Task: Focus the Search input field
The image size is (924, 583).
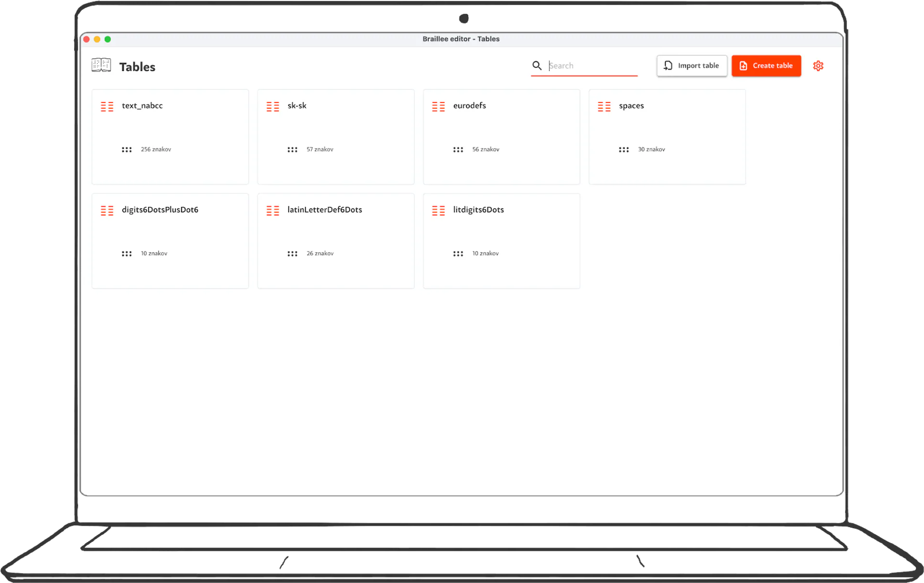Action: point(592,65)
